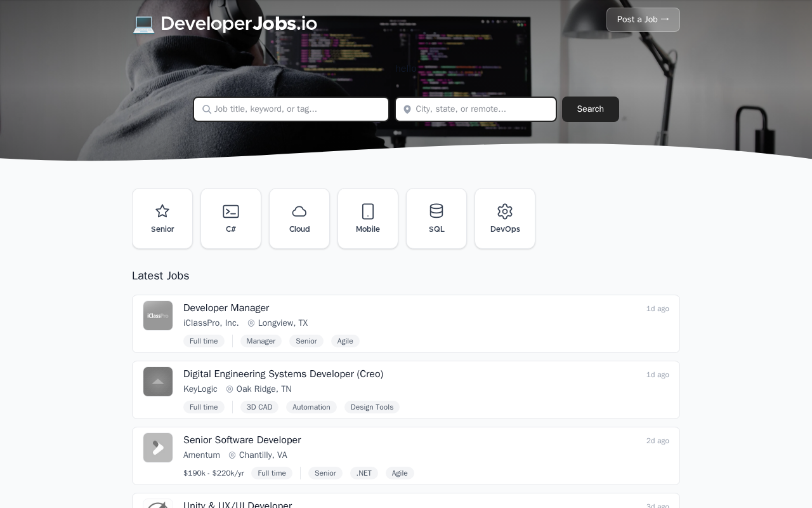
Task: Click the Search button
Action: coord(591,109)
